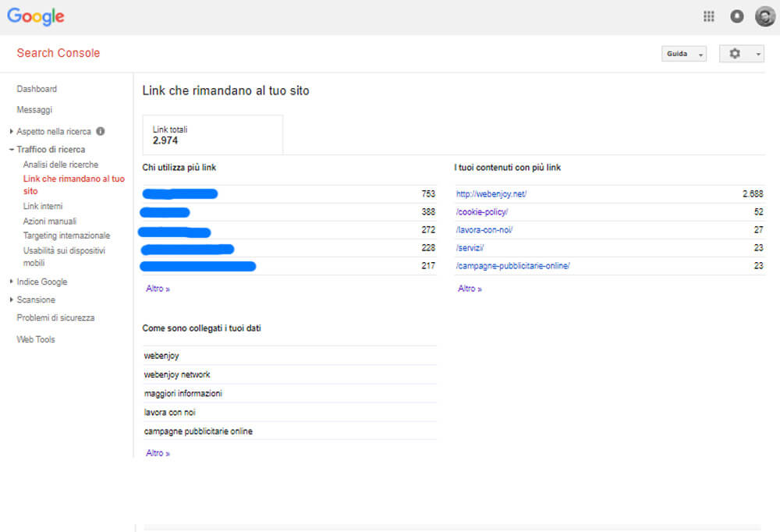Click the Link totali 2.974 box
Viewport: 780px width, 532px height.
point(213,135)
